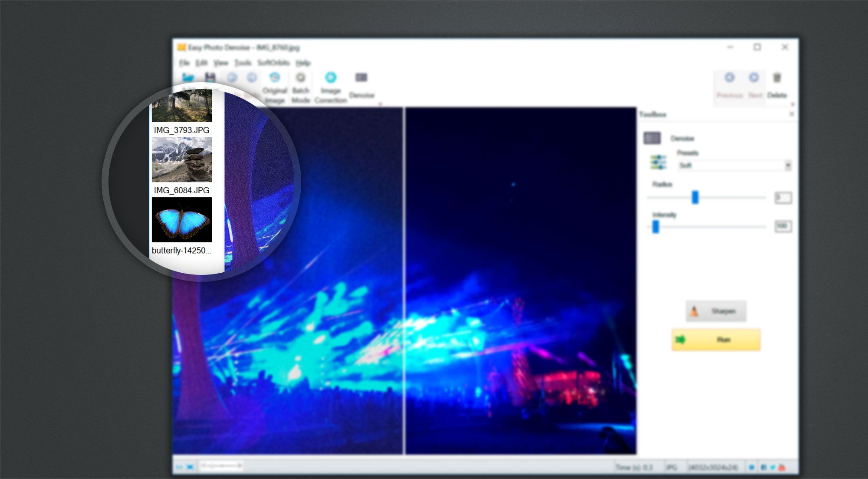Close the Toolbox panel
868x479 pixels.
coord(792,114)
